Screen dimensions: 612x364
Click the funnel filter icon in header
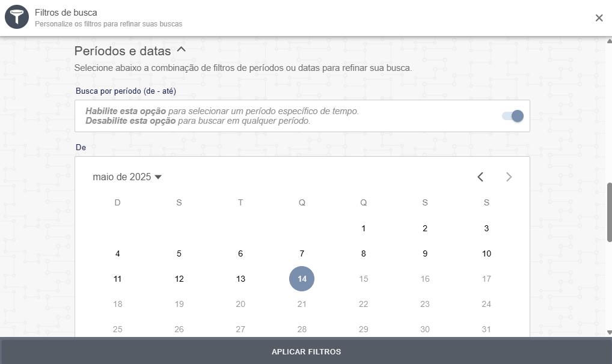pyautogui.click(x=17, y=17)
